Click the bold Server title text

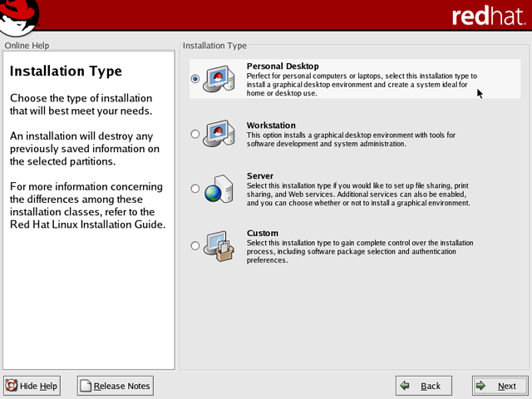pyautogui.click(x=260, y=176)
